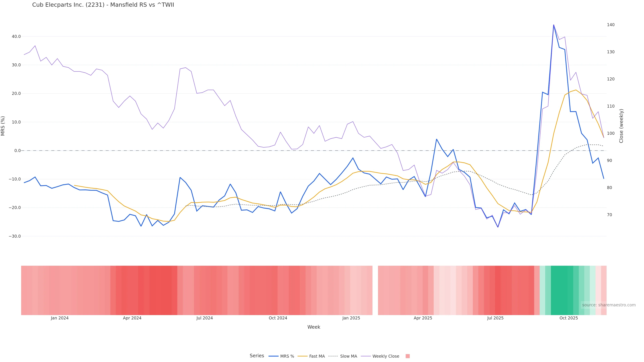Select the Jul 2025 x-axis label
This screenshot has width=644, height=362.
(x=495, y=318)
